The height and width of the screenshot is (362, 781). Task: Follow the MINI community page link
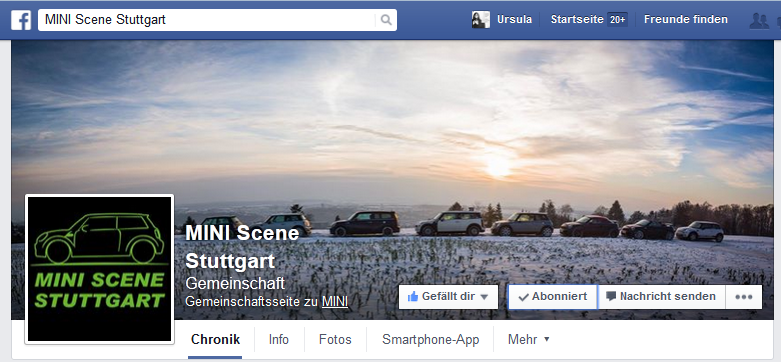pyautogui.click(x=335, y=302)
